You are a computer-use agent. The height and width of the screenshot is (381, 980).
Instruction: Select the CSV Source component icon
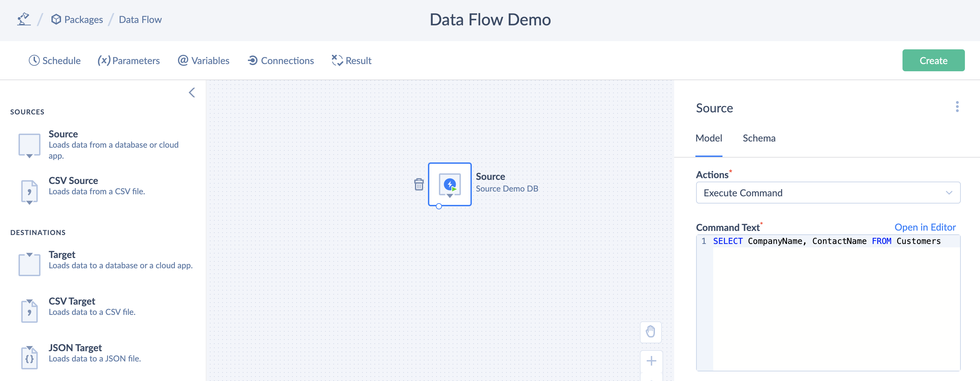click(29, 192)
